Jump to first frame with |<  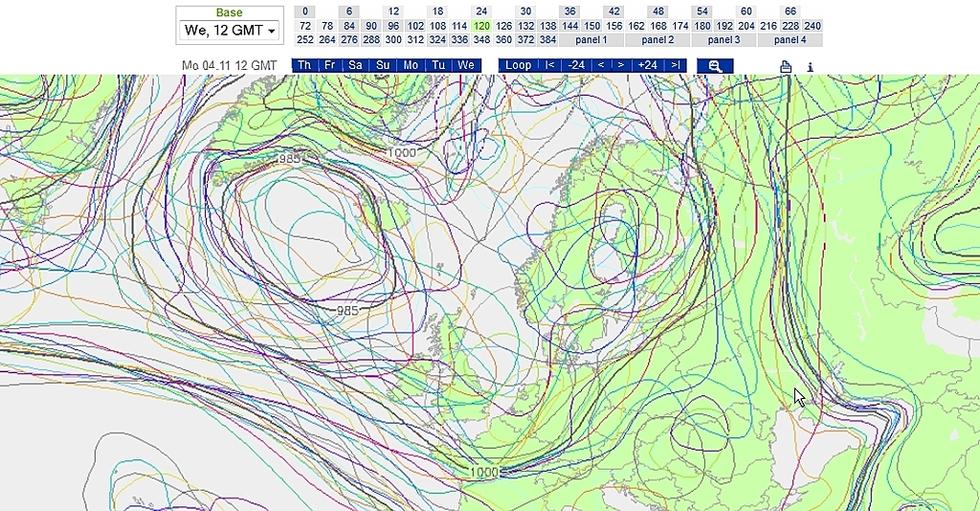click(x=550, y=65)
